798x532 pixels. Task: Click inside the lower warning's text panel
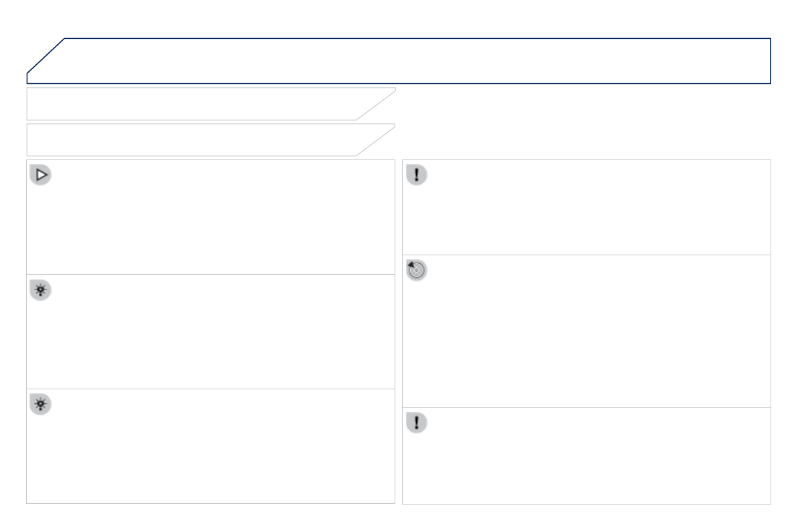(590, 462)
